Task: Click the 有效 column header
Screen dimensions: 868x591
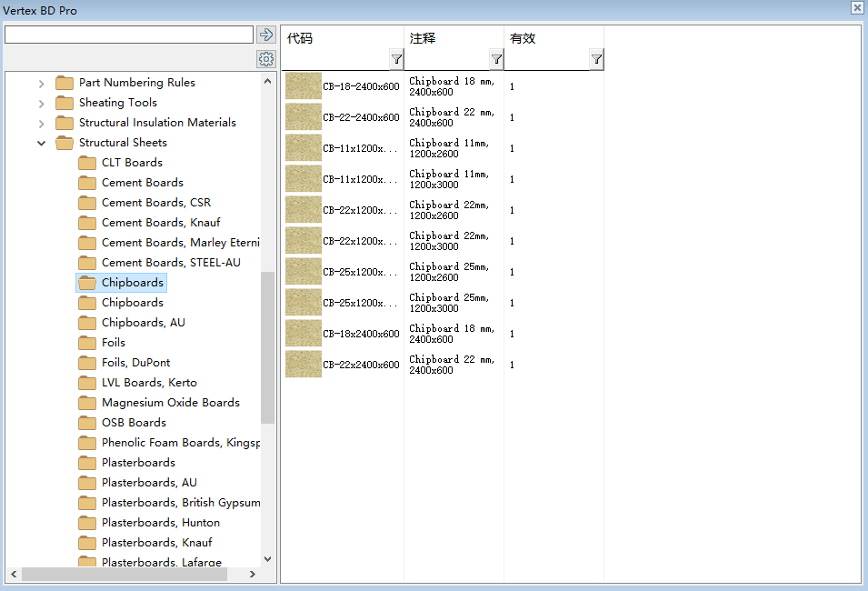Action: pos(523,38)
